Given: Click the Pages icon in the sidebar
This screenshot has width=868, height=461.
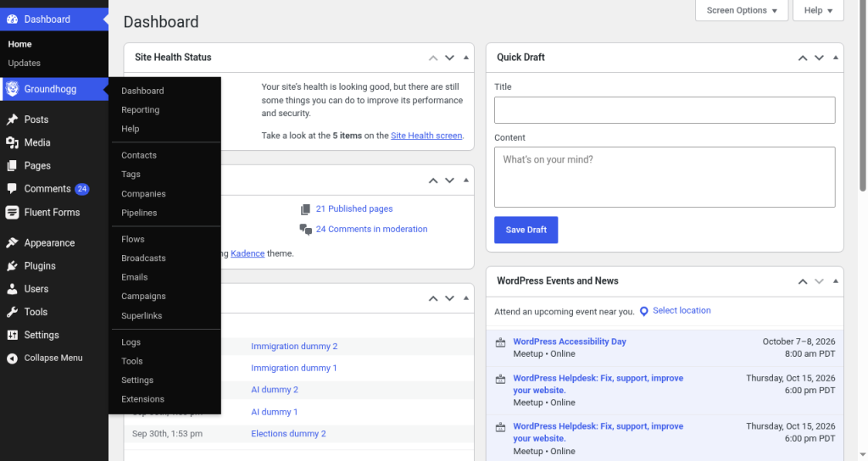Looking at the screenshot, I should click(x=12, y=166).
